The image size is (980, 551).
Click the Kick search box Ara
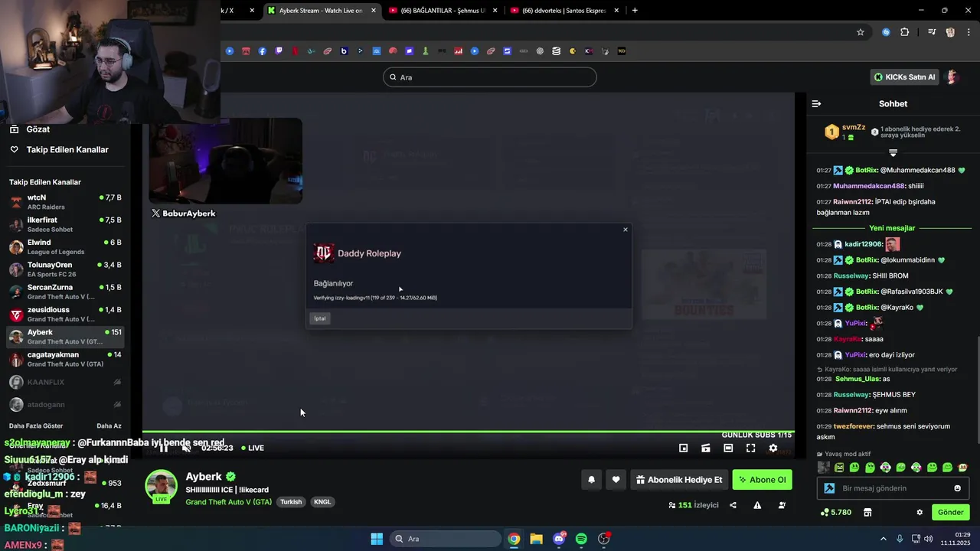pos(490,77)
